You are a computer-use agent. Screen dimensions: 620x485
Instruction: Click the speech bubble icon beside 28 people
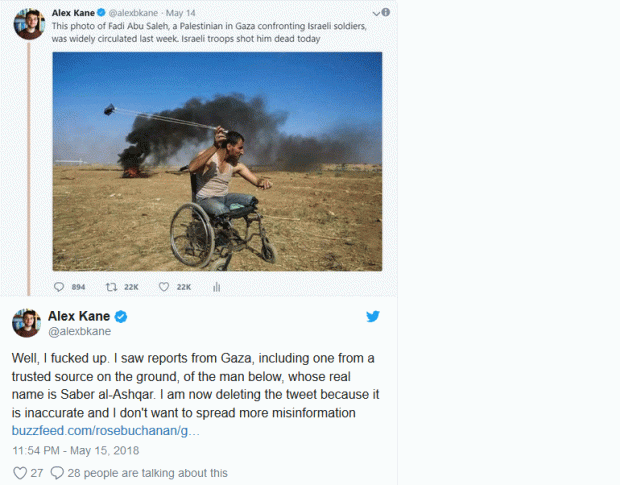[x=57, y=473]
